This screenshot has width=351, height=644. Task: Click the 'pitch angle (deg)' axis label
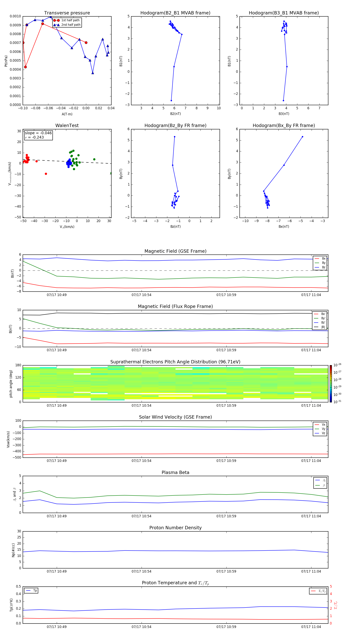11,384
